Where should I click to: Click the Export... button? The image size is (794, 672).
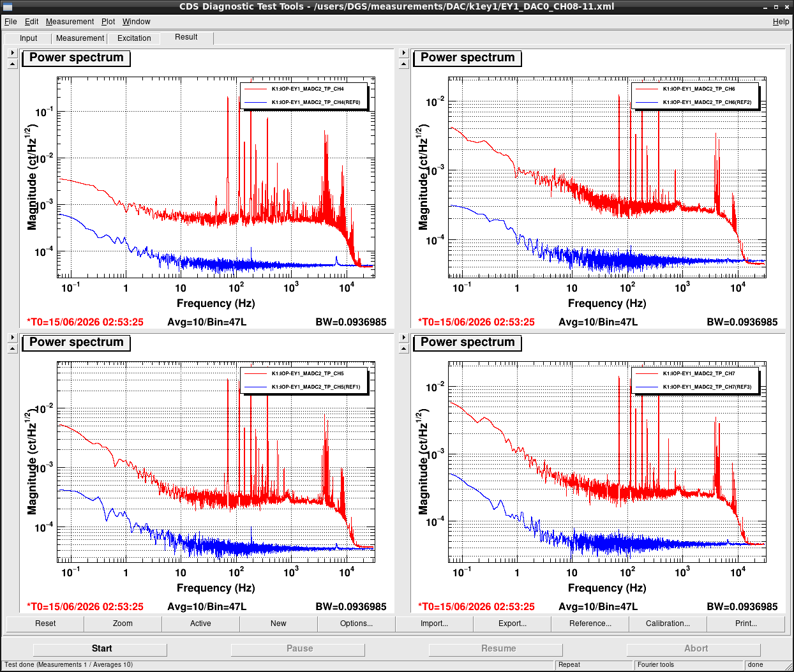click(x=512, y=623)
